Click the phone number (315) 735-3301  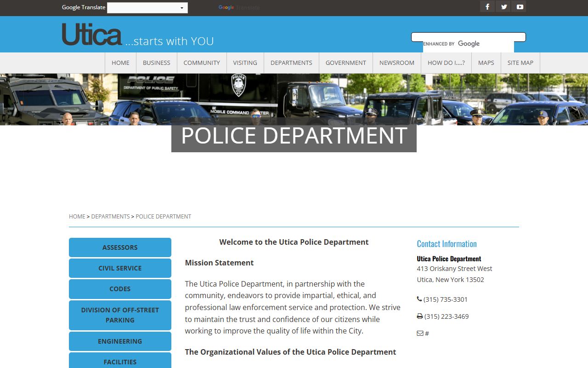[x=446, y=299]
